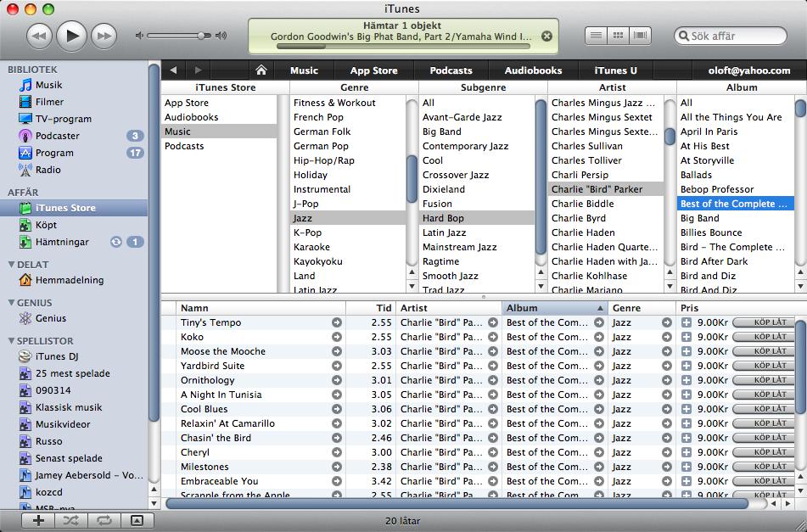Select Podcaster in the sidebar

tap(74, 136)
